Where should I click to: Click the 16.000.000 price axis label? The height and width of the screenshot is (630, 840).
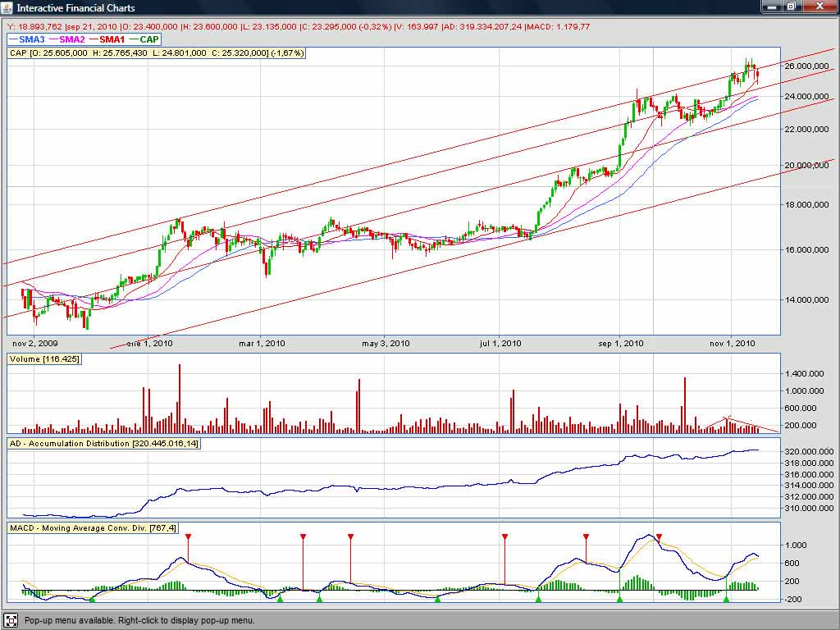(x=806, y=249)
